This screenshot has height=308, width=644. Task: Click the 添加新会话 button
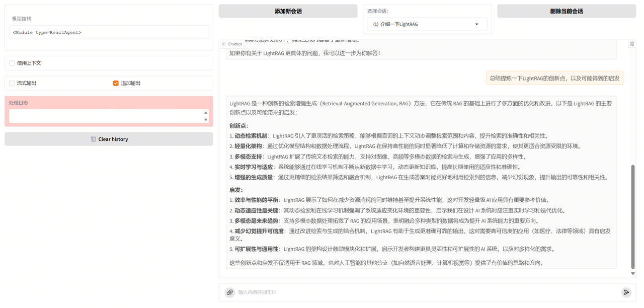(x=288, y=11)
